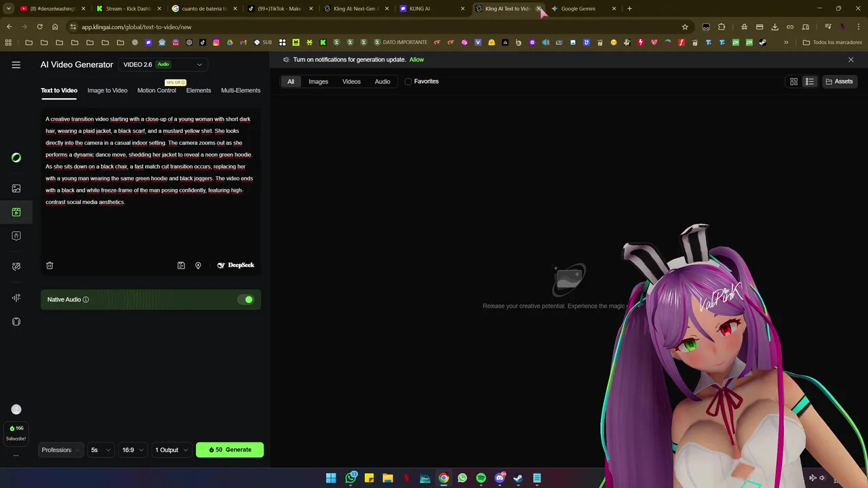The height and width of the screenshot is (488, 868).
Task: Expand the Chrome tab search dropdown arrow
Action: 9,9
